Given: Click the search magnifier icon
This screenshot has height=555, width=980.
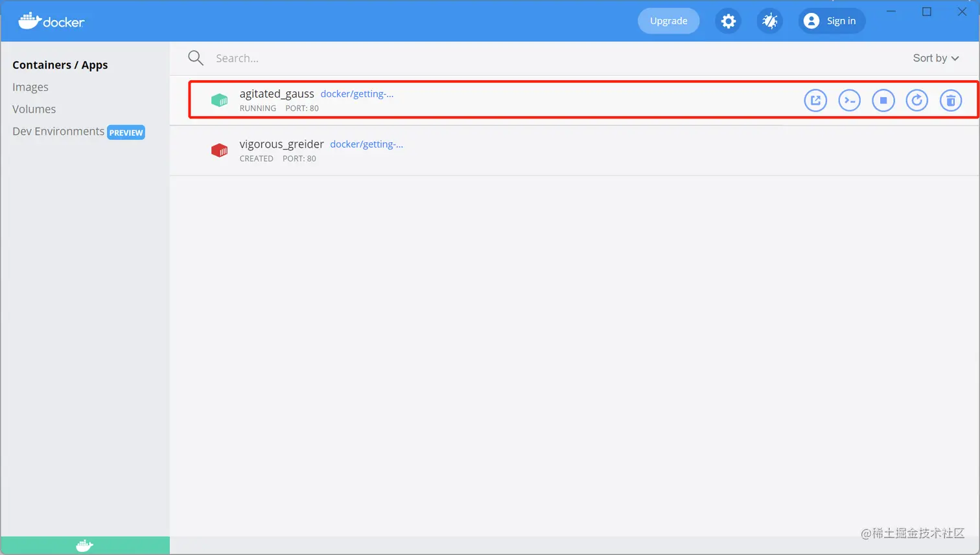Looking at the screenshot, I should click(195, 58).
